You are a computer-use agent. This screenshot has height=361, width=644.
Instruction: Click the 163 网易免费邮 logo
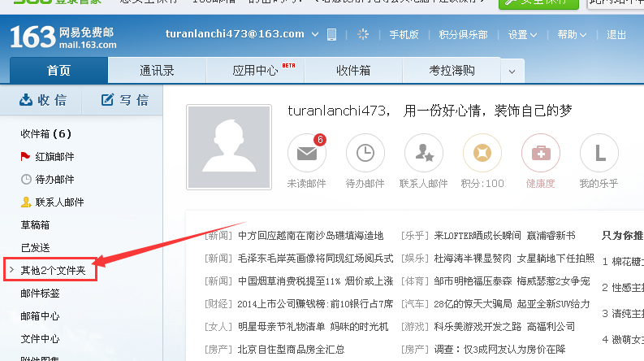click(x=63, y=37)
